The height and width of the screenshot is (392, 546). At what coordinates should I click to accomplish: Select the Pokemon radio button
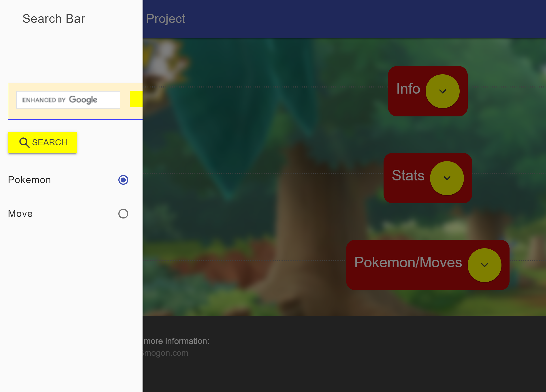tap(123, 180)
